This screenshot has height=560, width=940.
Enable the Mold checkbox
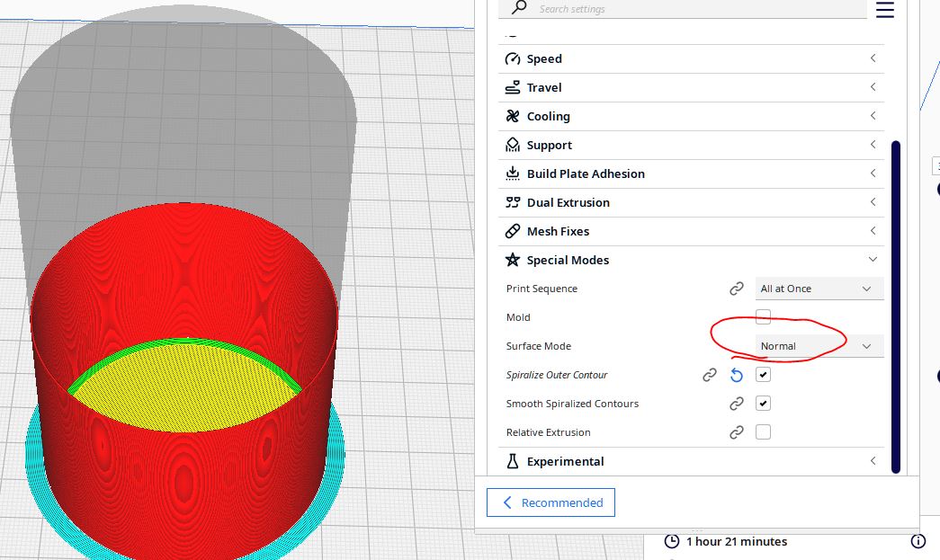pyautogui.click(x=763, y=316)
